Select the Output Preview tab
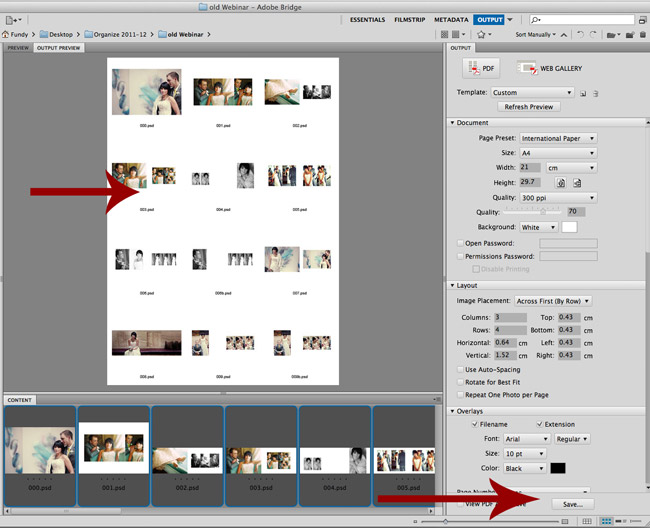The width and height of the screenshot is (650, 528). pyautogui.click(x=58, y=48)
